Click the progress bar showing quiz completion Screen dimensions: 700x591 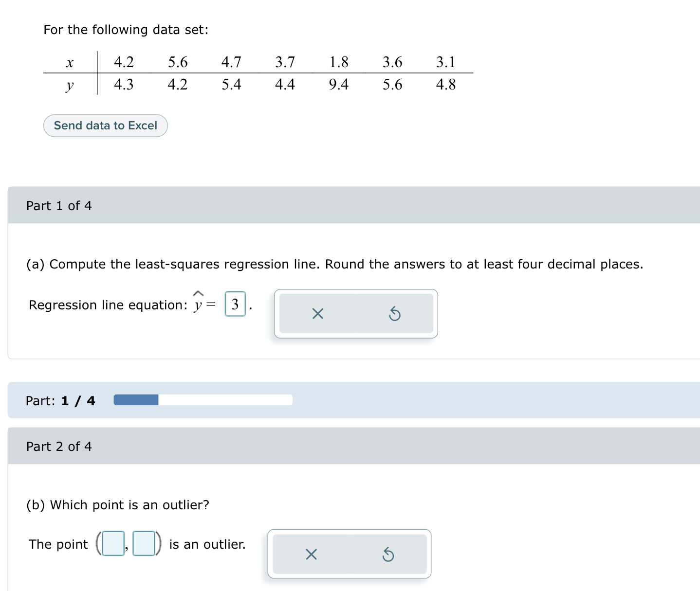click(202, 399)
